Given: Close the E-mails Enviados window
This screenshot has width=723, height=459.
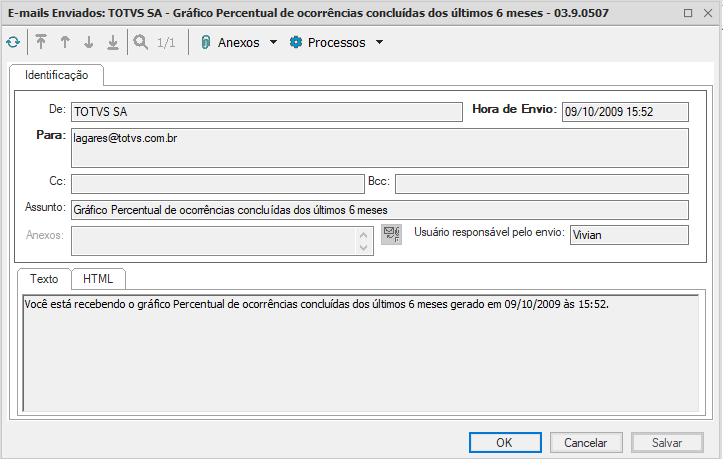Looking at the screenshot, I should pos(708,13).
